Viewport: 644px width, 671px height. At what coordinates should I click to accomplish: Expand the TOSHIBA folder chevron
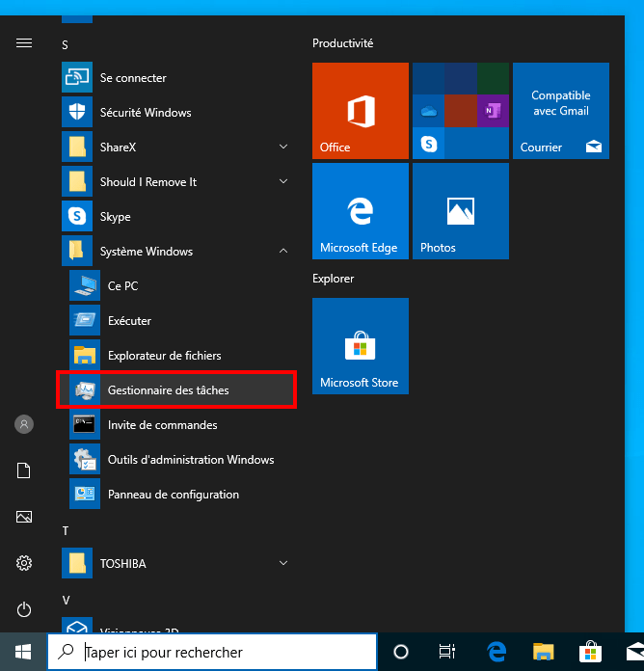[x=283, y=563]
